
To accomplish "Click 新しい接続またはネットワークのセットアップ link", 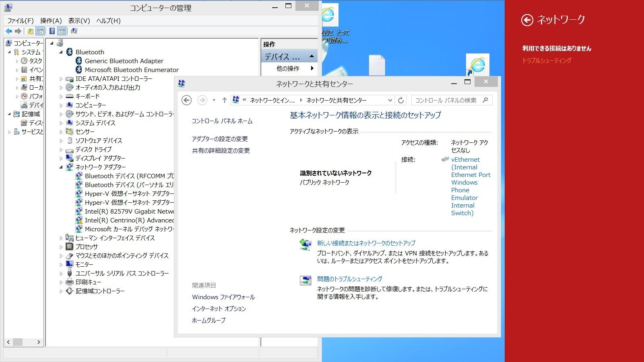I will pyautogui.click(x=366, y=243).
